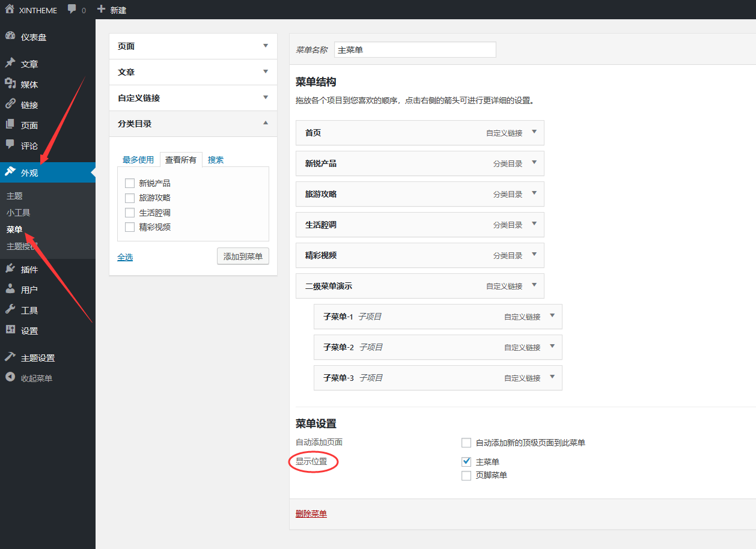This screenshot has height=549, width=756.
Task: Collapse sidebar with 收起菜单 icon
Action: [10, 378]
